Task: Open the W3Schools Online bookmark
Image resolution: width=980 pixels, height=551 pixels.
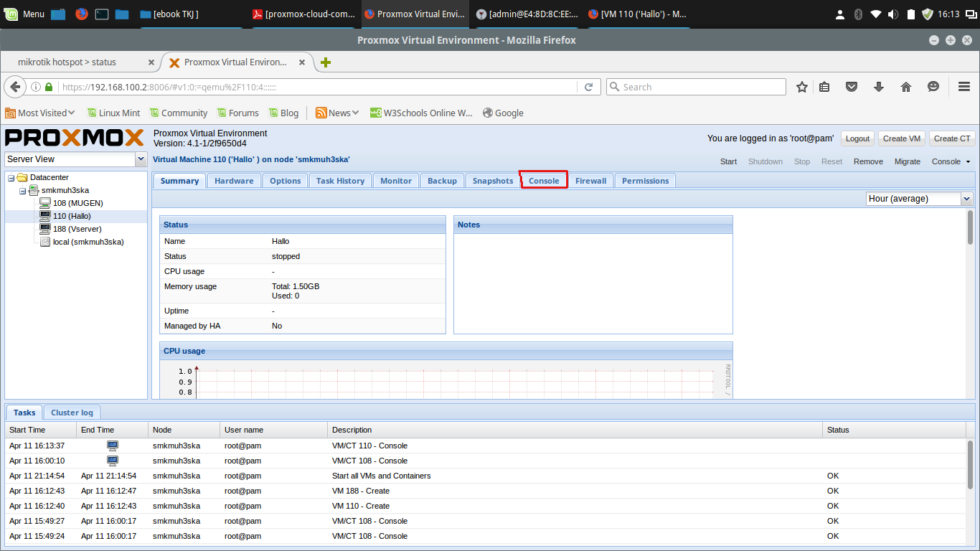Action: tap(422, 113)
